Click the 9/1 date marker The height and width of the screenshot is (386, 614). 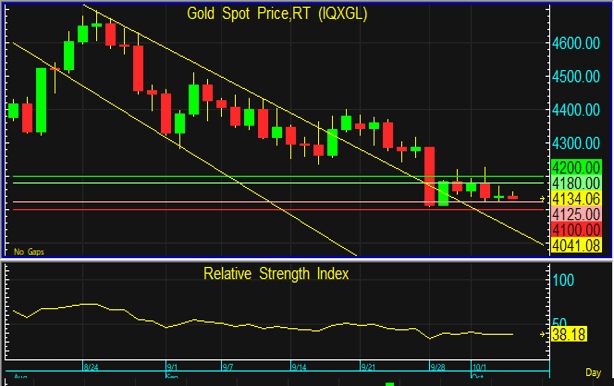(x=172, y=367)
